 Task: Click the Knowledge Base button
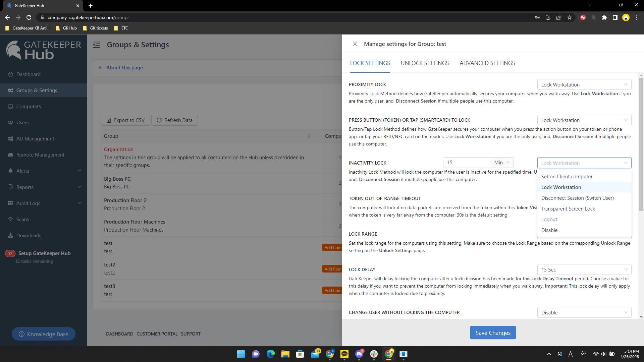tap(44, 334)
